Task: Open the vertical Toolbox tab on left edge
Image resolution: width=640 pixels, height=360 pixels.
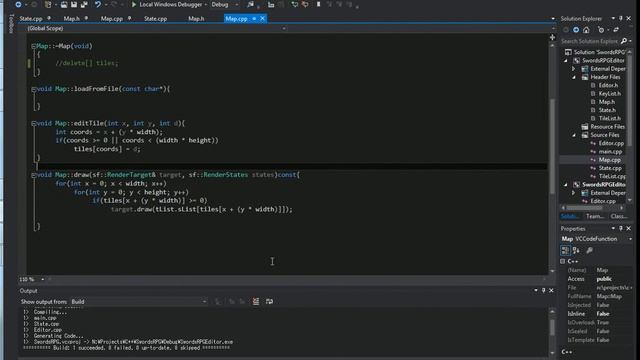Action: (11, 24)
